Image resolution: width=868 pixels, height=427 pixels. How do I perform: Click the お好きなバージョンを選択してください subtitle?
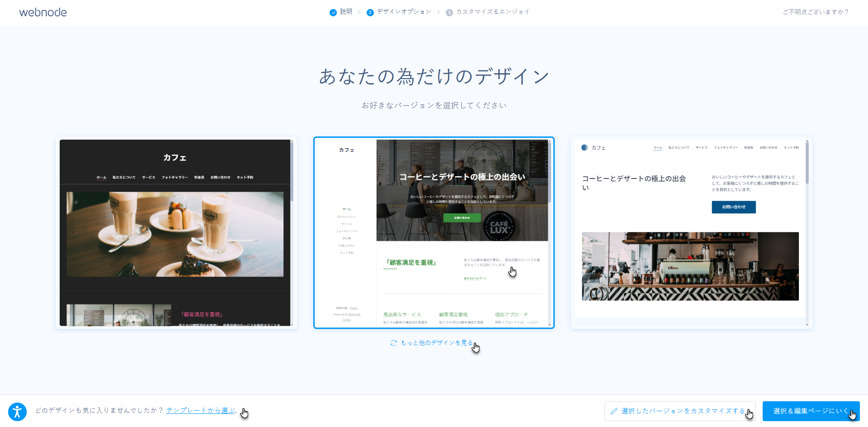click(434, 105)
